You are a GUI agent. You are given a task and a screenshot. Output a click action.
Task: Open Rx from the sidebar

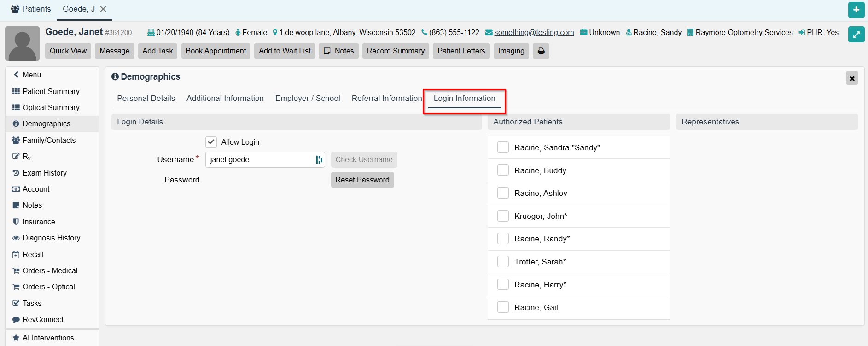(x=27, y=157)
